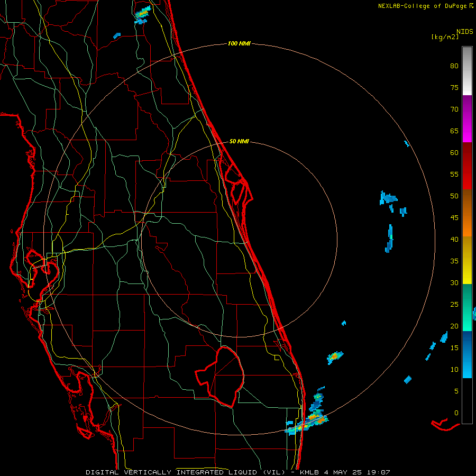
Task: Click the 20 value on the scale
Action: pos(454,326)
